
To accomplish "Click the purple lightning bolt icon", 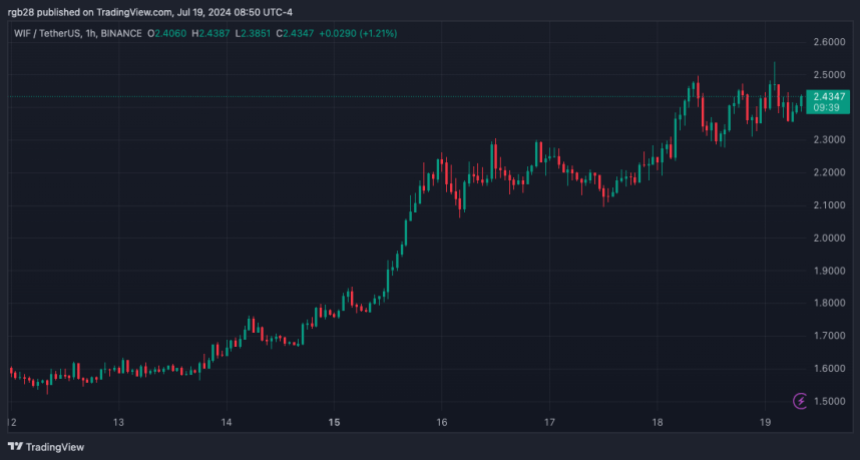I will (800, 401).
